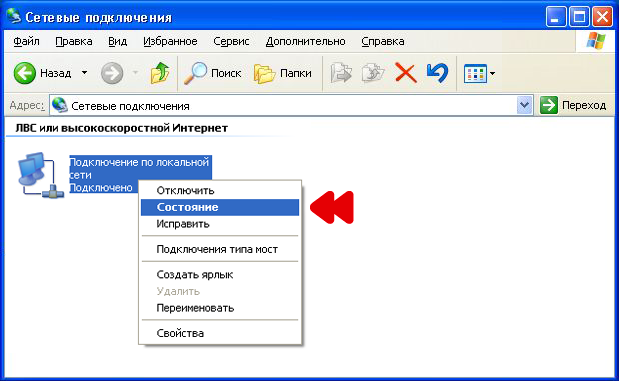Click the title bar network connections icon
The image size is (619, 381).
point(14,17)
